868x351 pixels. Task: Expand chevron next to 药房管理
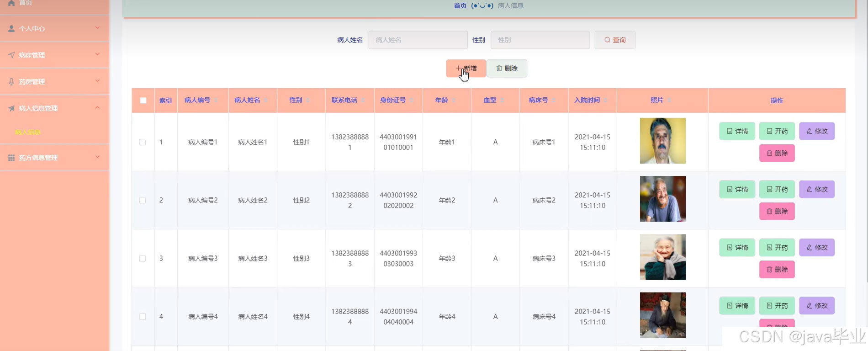(97, 81)
